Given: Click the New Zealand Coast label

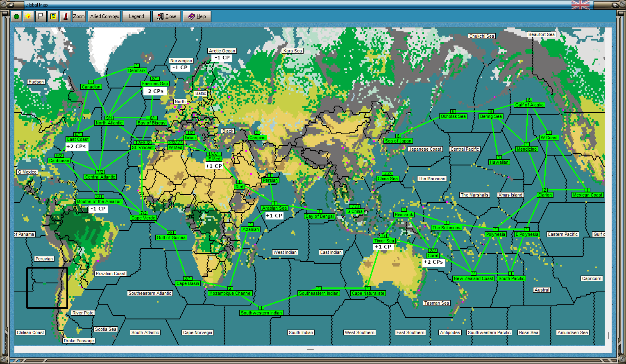Looking at the screenshot, I should pos(474,278).
